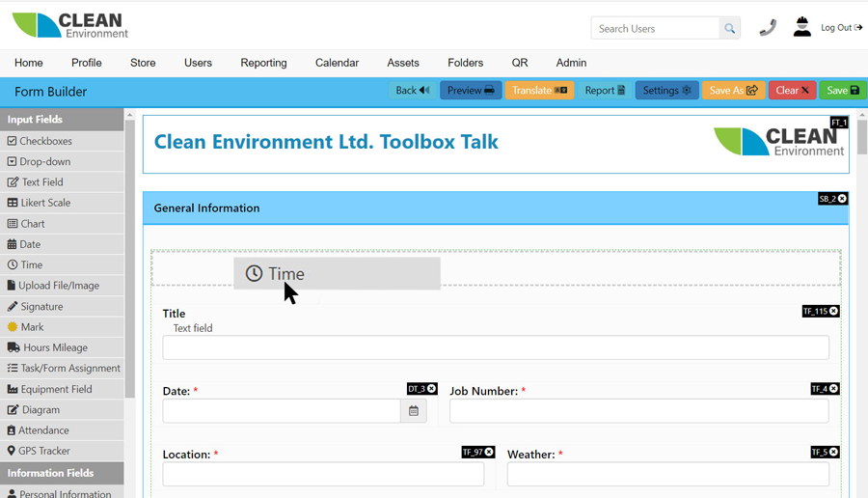This screenshot has height=498, width=868.
Task: Go to the Store menu
Action: click(x=143, y=63)
